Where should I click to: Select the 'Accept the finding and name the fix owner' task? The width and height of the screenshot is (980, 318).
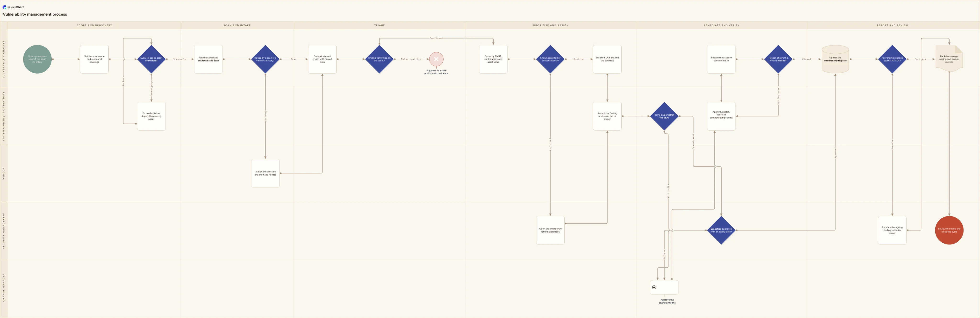tap(607, 116)
